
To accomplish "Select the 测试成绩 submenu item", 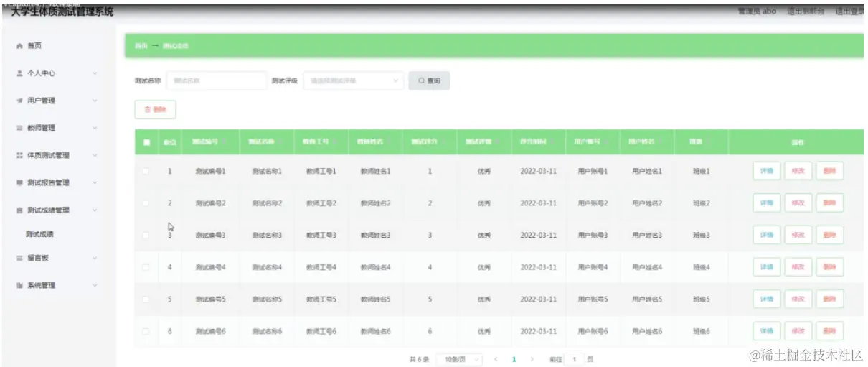I will tap(40, 234).
